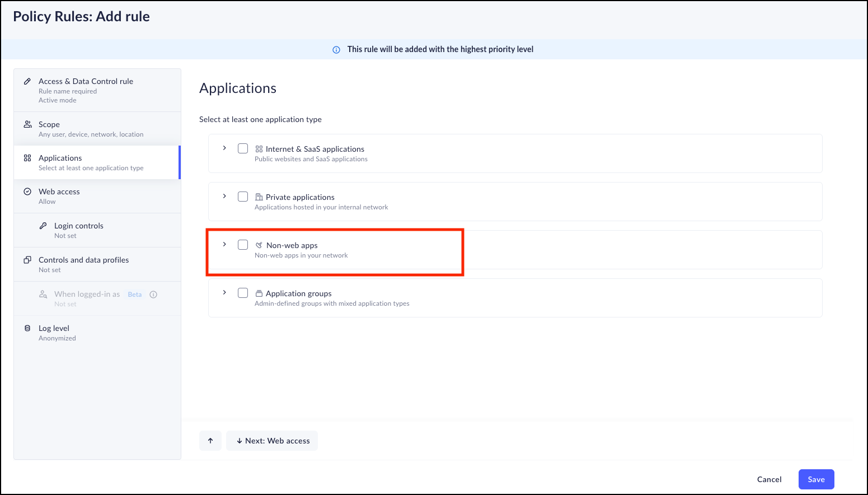Select the Application groups checkbox
The height and width of the screenshot is (495, 868).
tap(243, 293)
